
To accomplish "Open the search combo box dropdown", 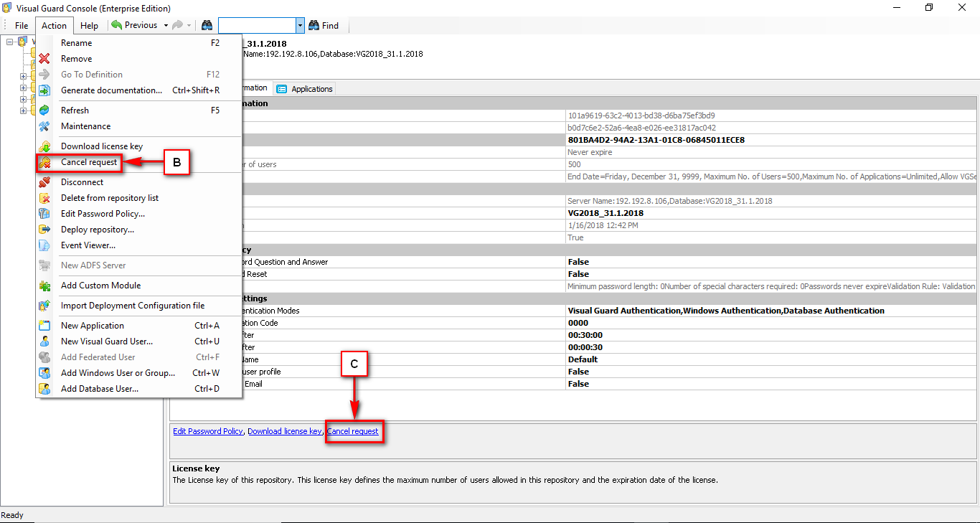I will pyautogui.click(x=299, y=24).
